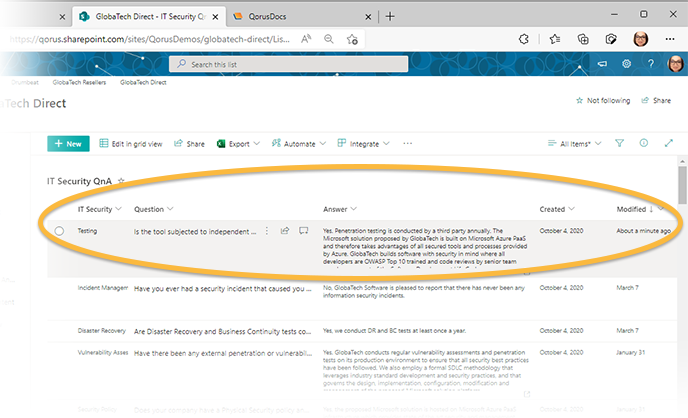
Task: Favorite the IT Security QnA list star
Action: (x=122, y=181)
